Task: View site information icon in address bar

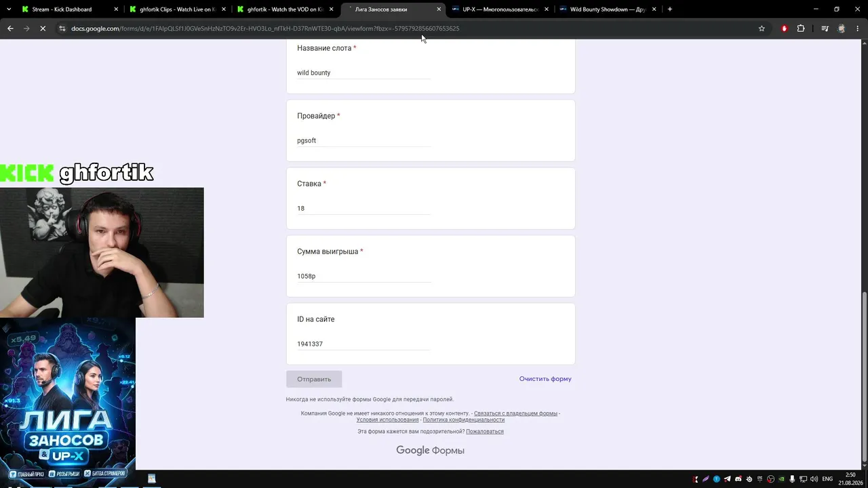Action: (62, 28)
